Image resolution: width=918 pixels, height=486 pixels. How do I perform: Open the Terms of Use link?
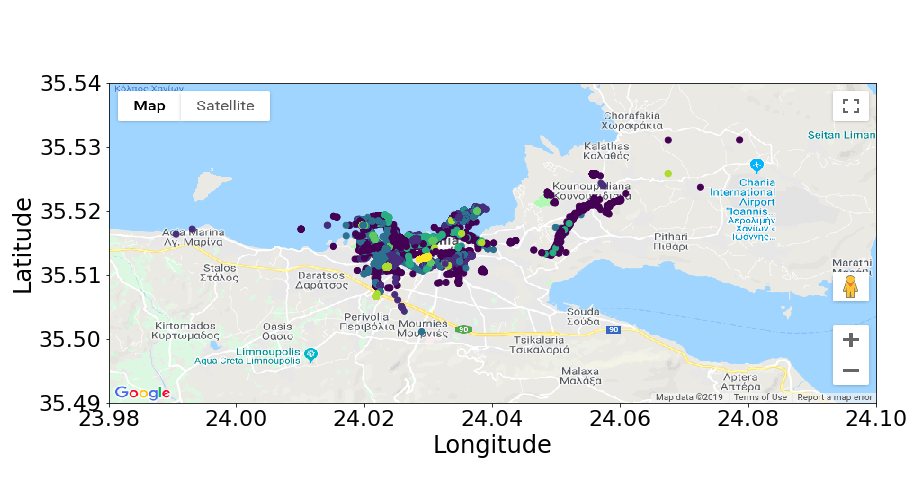[x=760, y=397]
